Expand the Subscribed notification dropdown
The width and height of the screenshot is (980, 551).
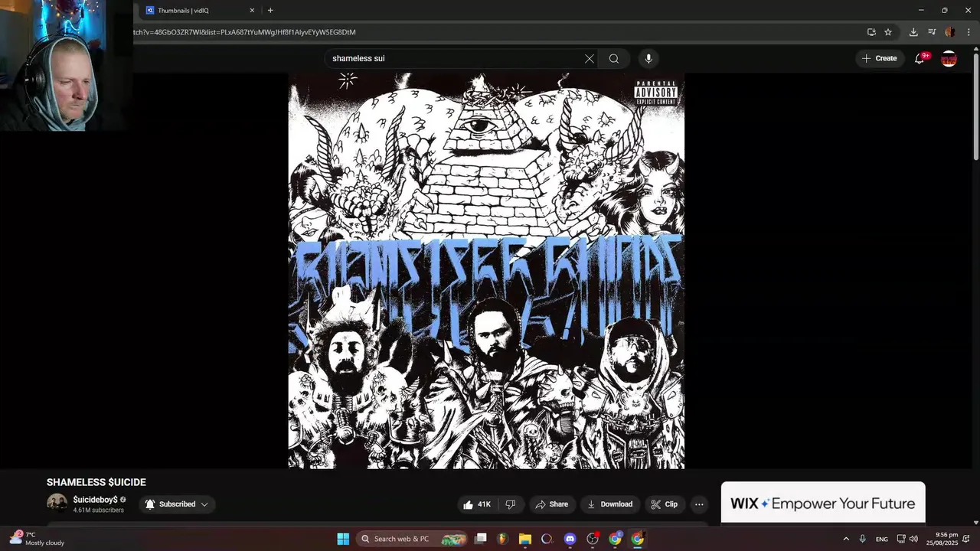pos(177,504)
